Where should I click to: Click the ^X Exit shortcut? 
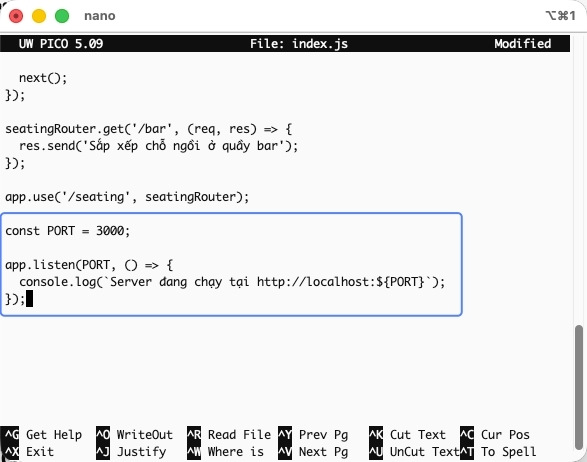(28, 452)
